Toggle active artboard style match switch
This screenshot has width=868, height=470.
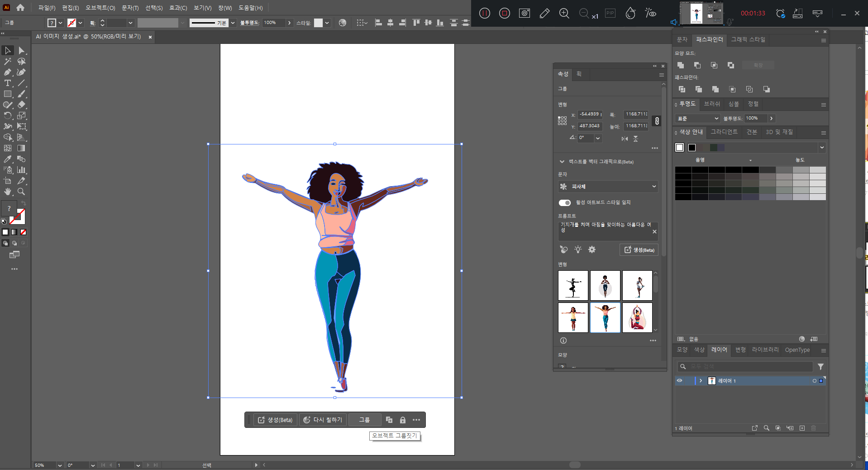[x=565, y=202]
